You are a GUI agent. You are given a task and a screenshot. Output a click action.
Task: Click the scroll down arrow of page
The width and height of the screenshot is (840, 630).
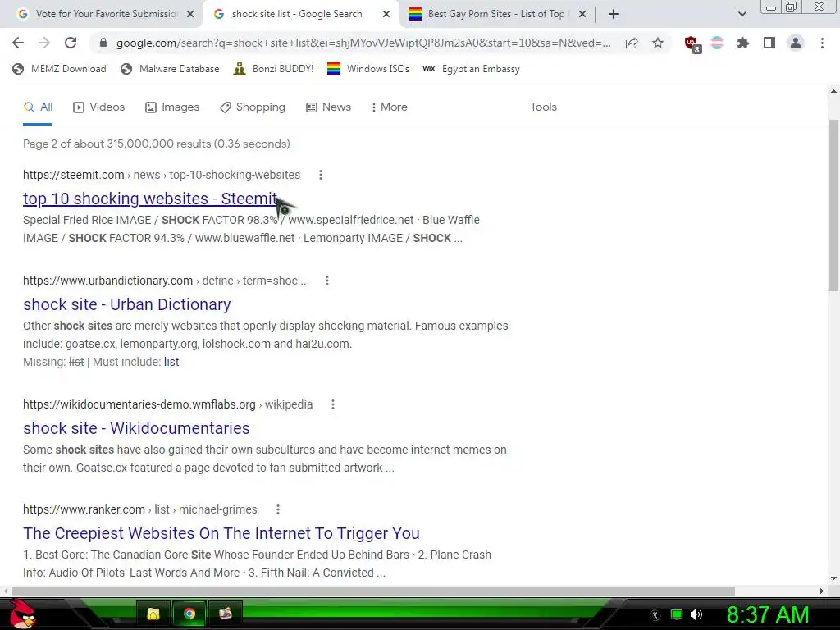[x=833, y=578]
